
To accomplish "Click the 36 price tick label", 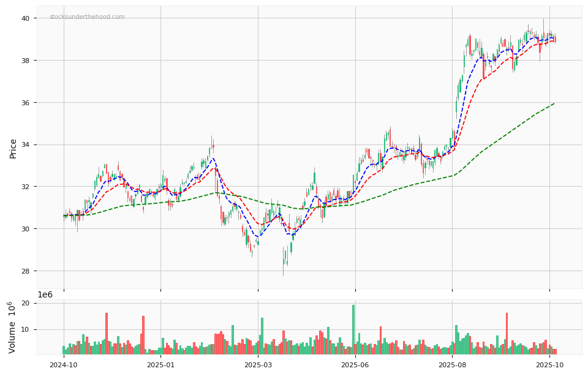I will click(x=25, y=103).
